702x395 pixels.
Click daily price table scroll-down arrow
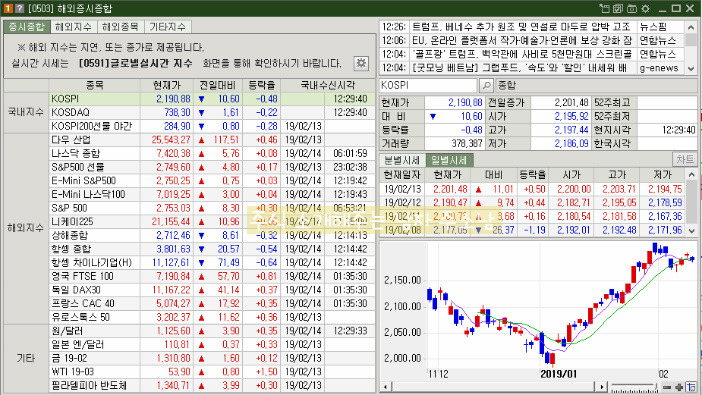(692, 231)
